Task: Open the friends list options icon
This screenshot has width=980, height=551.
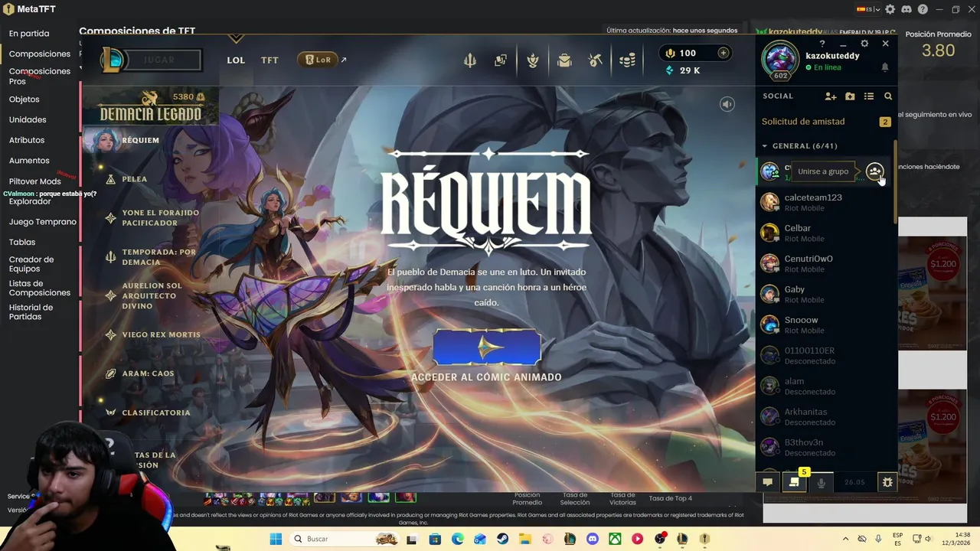Action: click(x=869, y=96)
